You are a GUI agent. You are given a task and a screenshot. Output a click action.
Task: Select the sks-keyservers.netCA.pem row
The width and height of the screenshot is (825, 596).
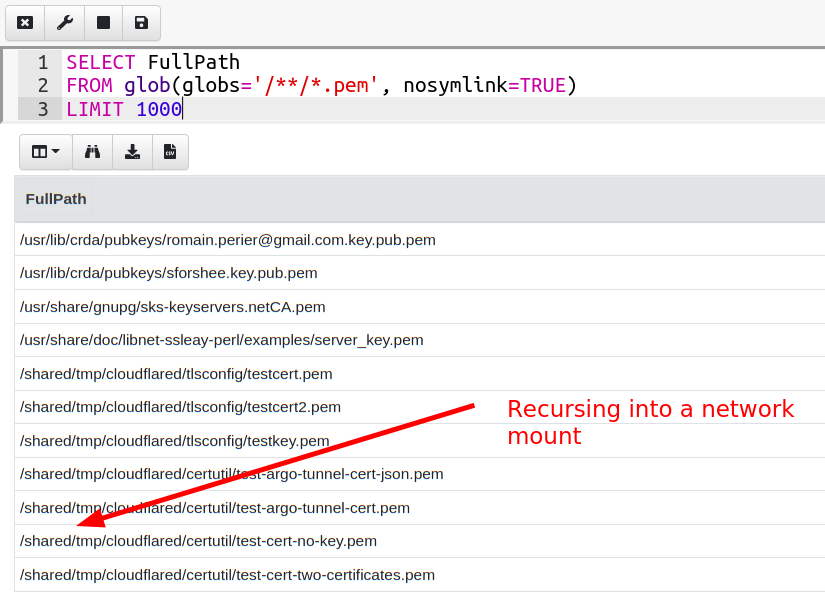(x=172, y=307)
